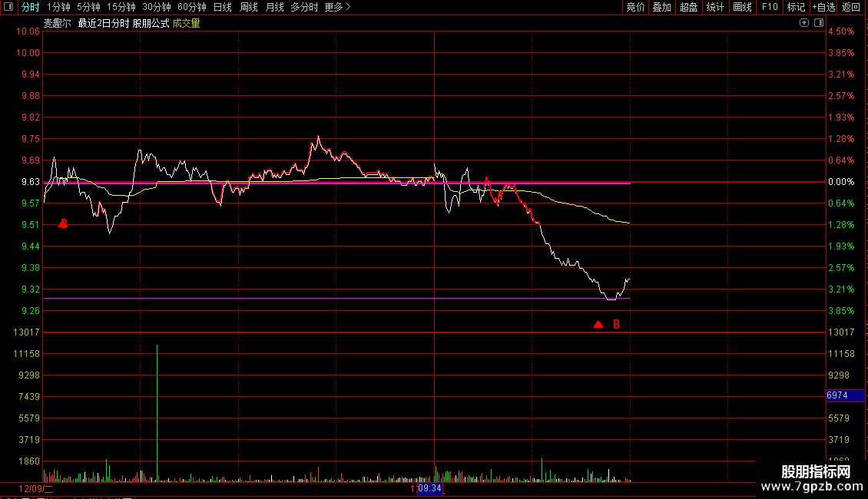Click the stock name 麦趣尔
The height and width of the screenshot is (499, 868).
point(58,23)
